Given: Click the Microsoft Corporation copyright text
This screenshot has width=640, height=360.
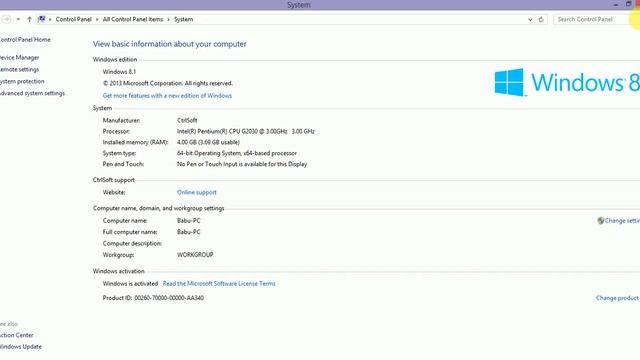Looking at the screenshot, I should 168,83.
